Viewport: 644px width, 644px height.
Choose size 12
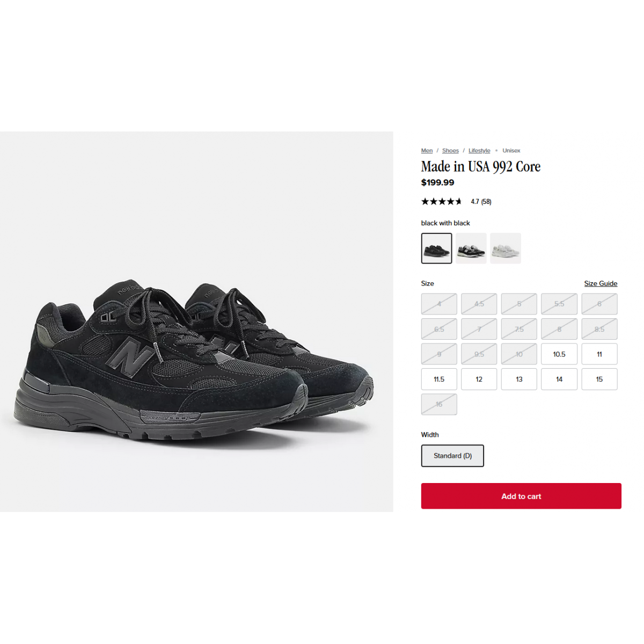pyautogui.click(x=479, y=379)
